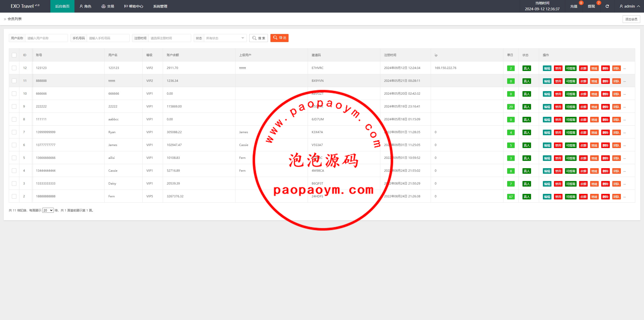Image resolution: width=644 pixels, height=320 pixels.
Task: Click the 搜索 search button
Action: tap(259, 38)
